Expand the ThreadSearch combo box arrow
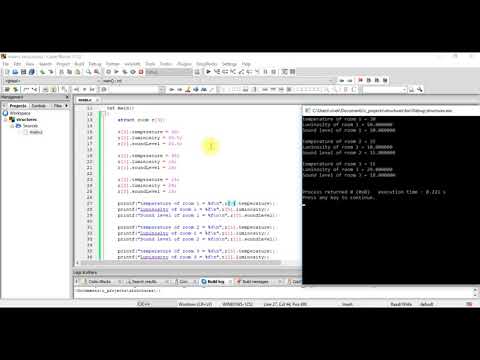 click(x=404, y=89)
